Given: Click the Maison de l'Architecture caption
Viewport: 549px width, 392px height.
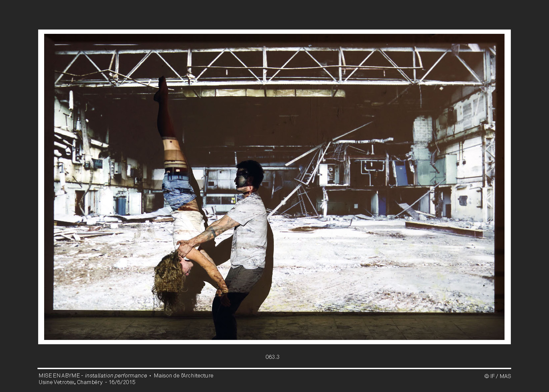Looking at the screenshot, I should [x=183, y=375].
